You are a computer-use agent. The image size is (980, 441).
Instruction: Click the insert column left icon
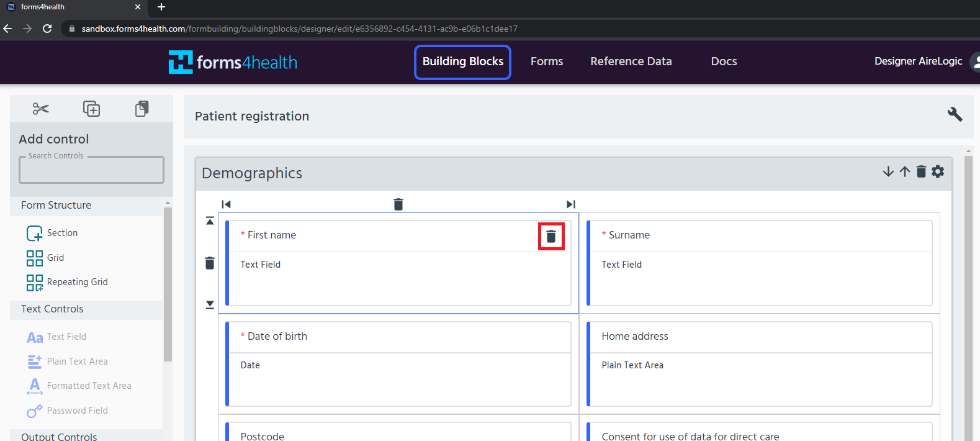[227, 204]
